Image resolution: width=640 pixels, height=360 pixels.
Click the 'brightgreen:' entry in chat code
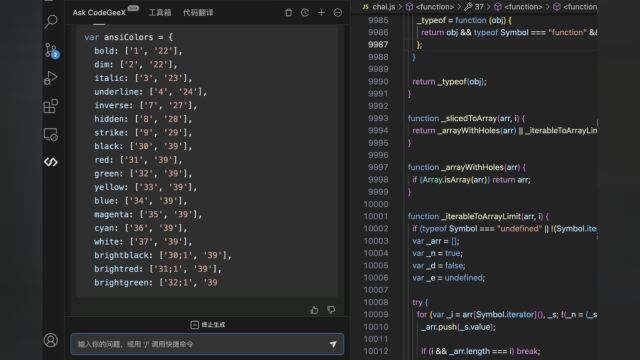156,282
